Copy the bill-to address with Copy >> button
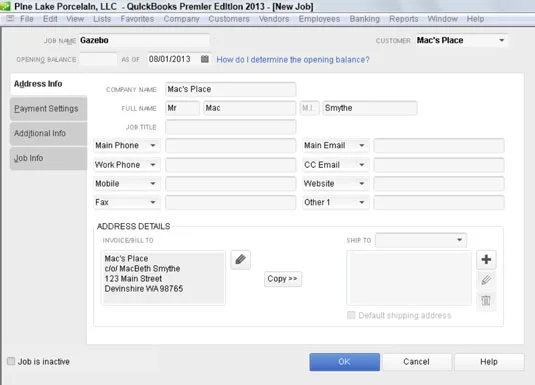535x385 pixels. coord(283,279)
